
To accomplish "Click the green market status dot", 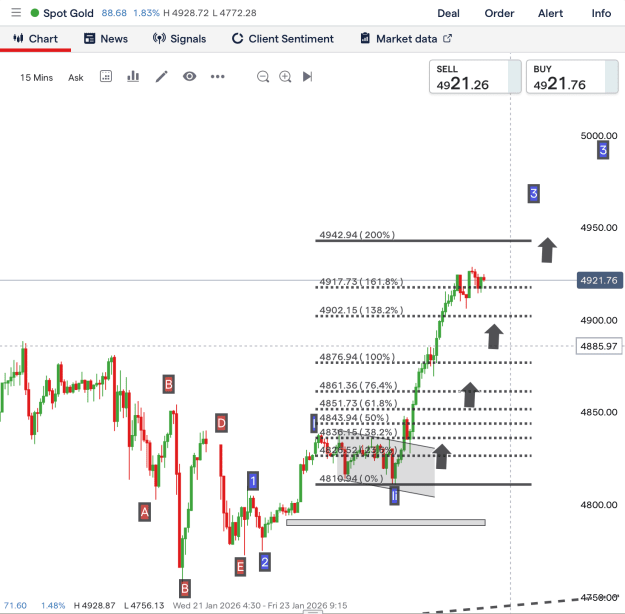I will [35, 13].
